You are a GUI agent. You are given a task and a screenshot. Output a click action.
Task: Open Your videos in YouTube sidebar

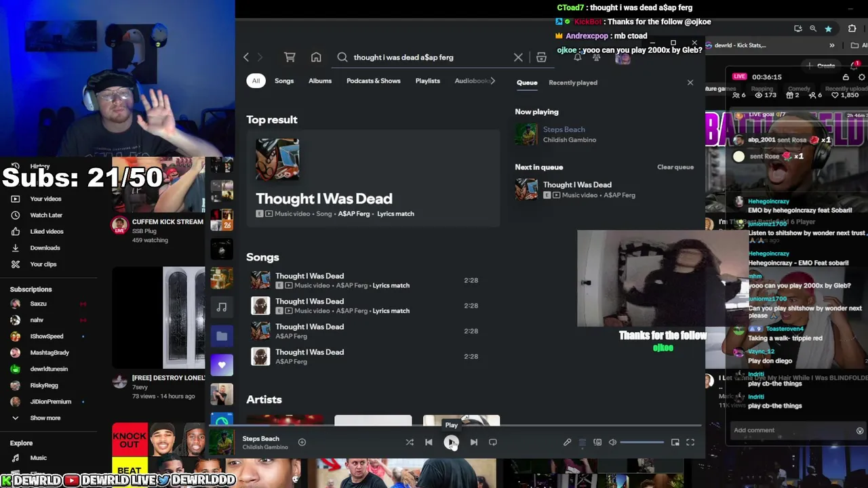click(x=45, y=199)
